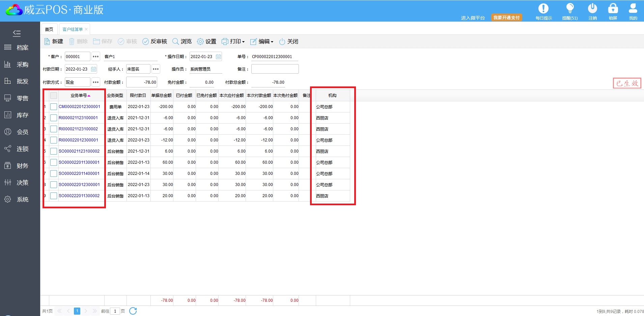Screen dimensions: 644x316
Task: Open the 操作日期 calendar picker icon
Action: coord(218,57)
